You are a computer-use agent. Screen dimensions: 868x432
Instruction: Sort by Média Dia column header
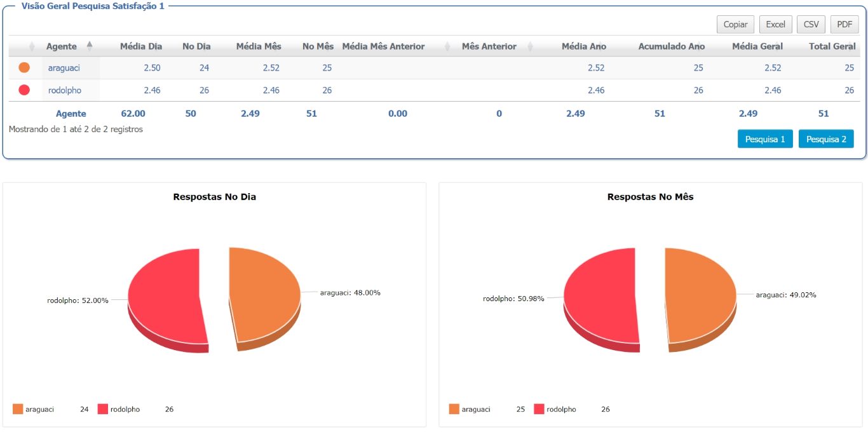[x=141, y=46]
